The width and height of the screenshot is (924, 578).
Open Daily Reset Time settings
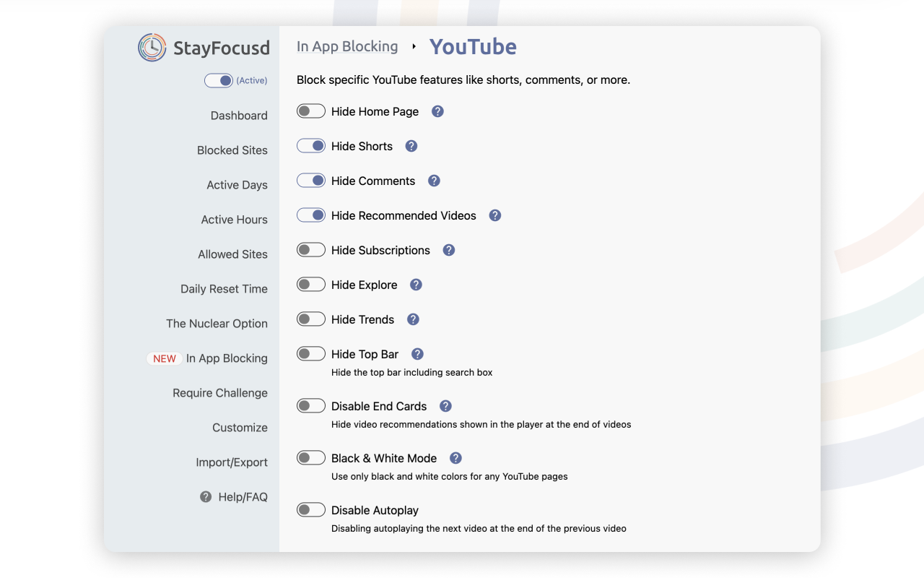[x=224, y=289]
